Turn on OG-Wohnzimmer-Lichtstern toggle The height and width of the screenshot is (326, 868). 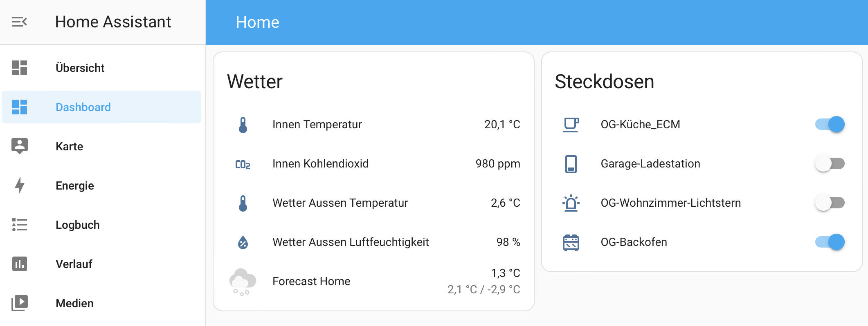pyautogui.click(x=830, y=203)
